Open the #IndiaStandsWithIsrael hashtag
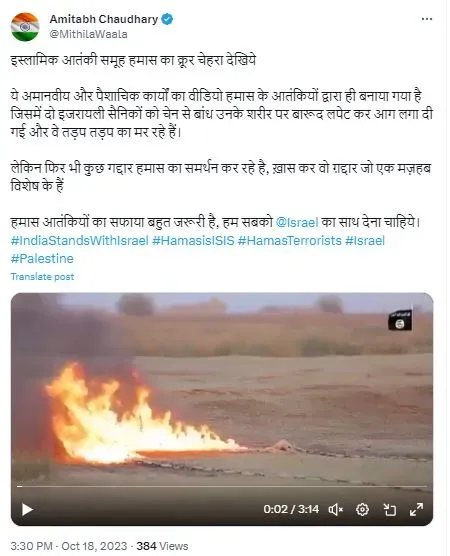450x556 pixels. pos(79,240)
